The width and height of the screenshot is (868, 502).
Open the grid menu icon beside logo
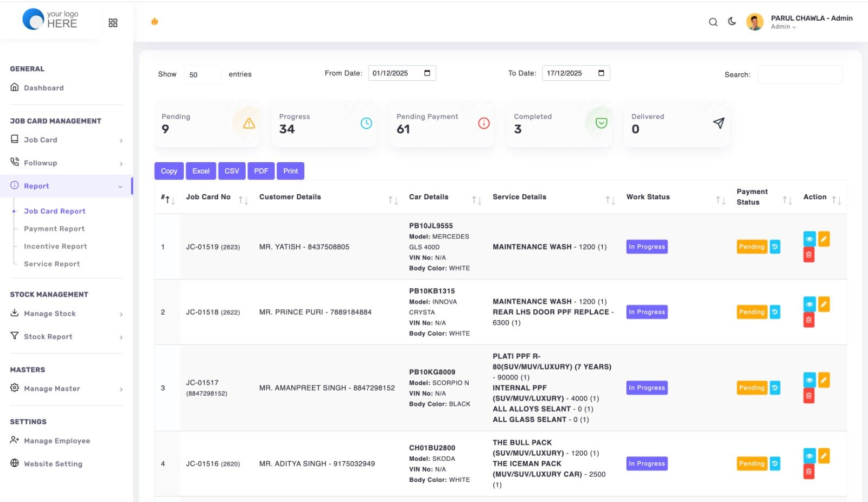tap(113, 23)
